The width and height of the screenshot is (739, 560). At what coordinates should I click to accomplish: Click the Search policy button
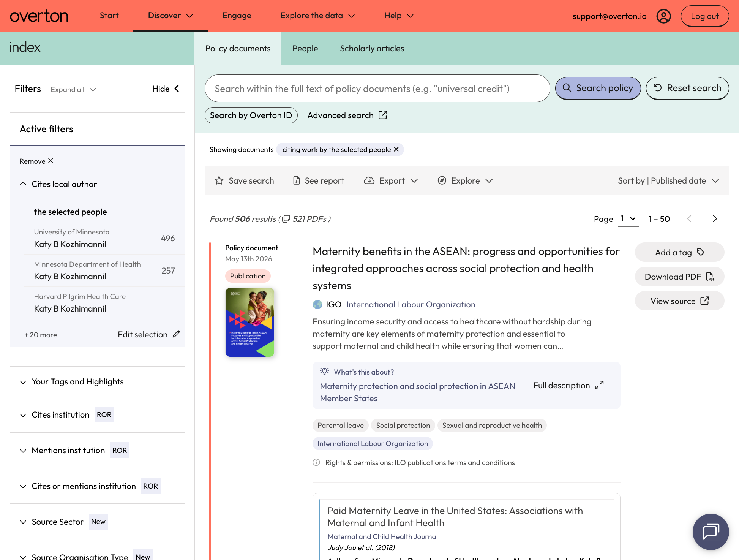point(598,88)
